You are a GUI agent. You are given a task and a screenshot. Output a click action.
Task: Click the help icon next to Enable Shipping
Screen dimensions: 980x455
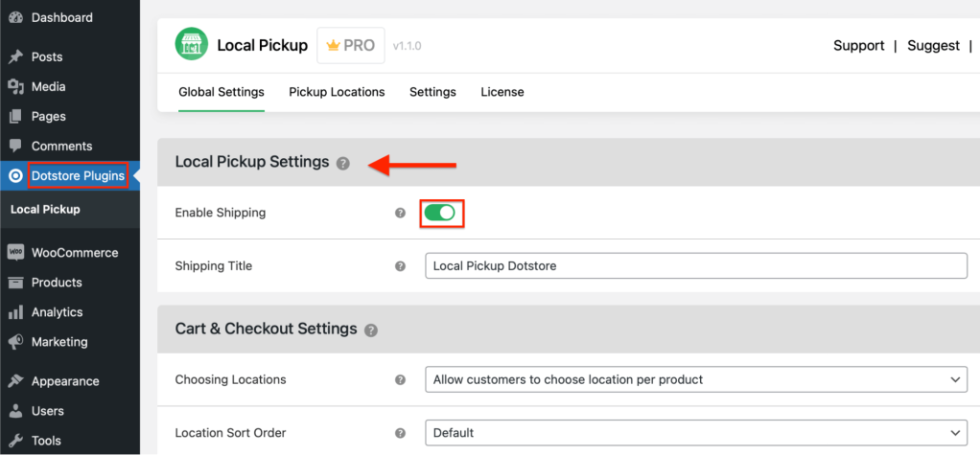click(x=401, y=213)
